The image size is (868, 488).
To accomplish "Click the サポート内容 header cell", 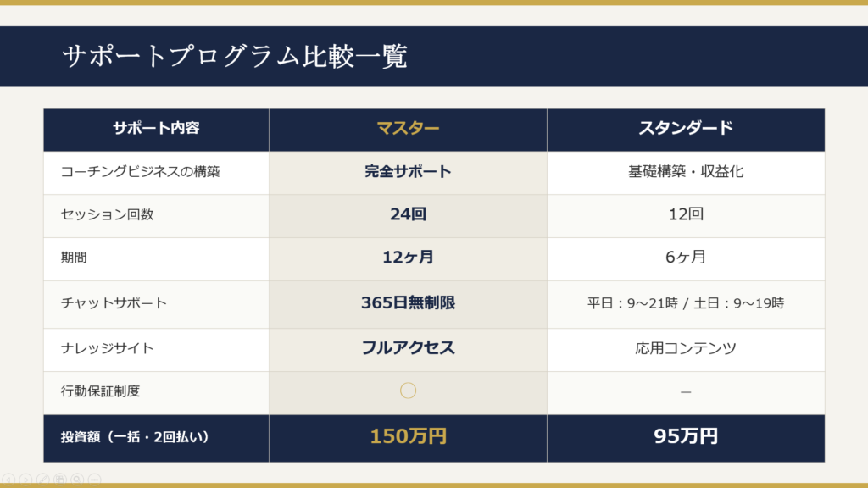I will (156, 129).
